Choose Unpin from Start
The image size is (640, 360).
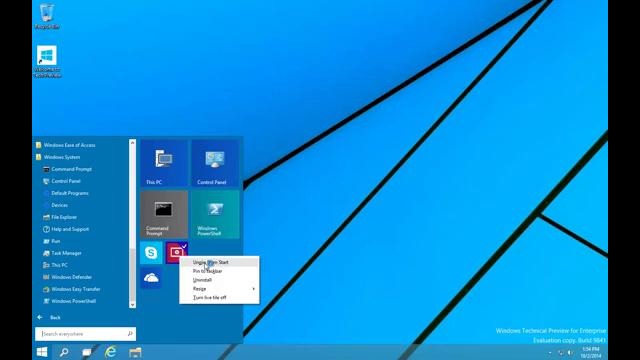click(219, 262)
